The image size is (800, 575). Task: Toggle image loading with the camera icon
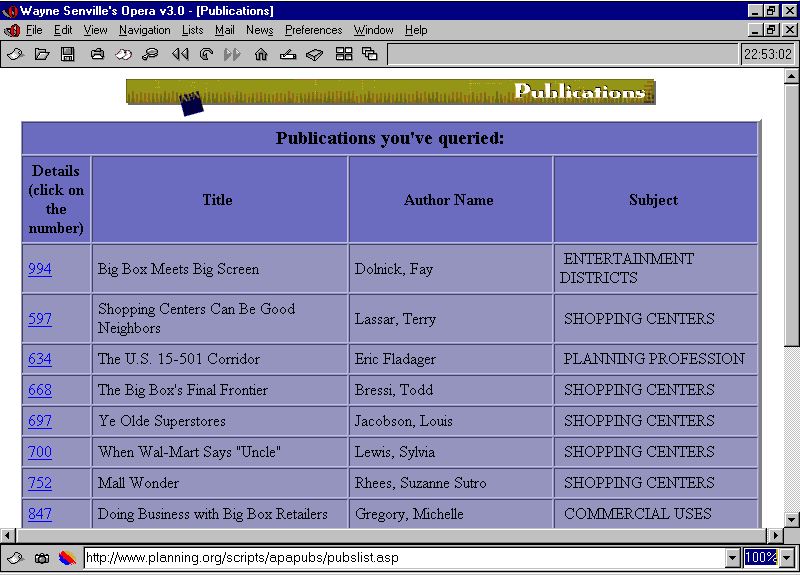click(42, 558)
